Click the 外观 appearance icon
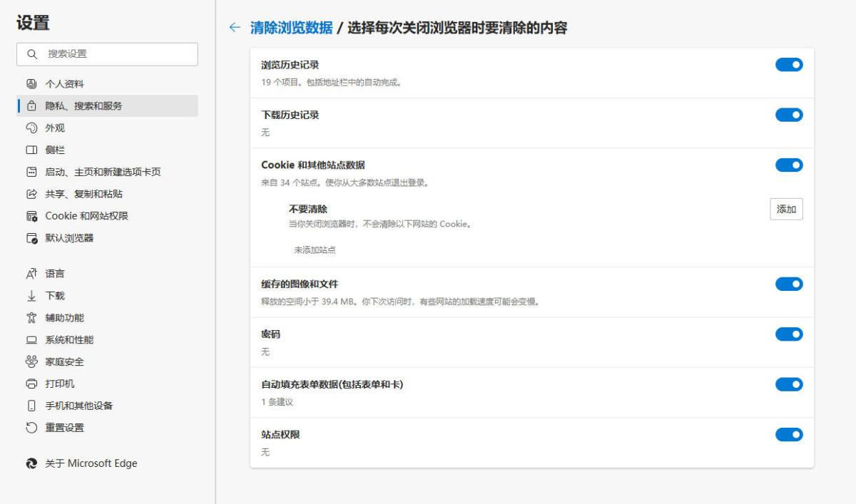The height and width of the screenshot is (504, 856). click(x=31, y=128)
